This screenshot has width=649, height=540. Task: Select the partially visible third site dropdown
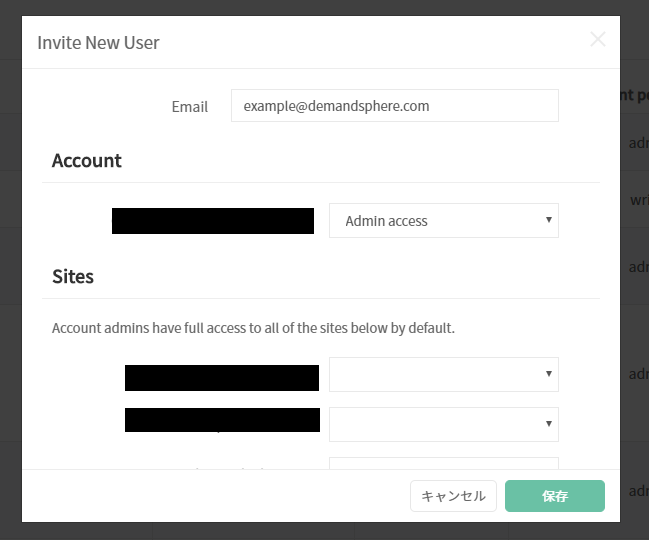click(444, 463)
